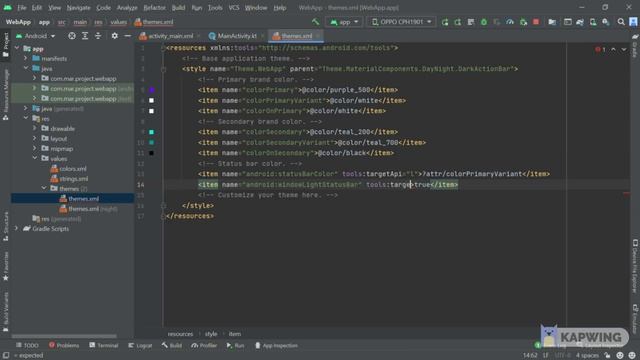Open the File menu
640x360 pixels.
(x=22, y=8)
